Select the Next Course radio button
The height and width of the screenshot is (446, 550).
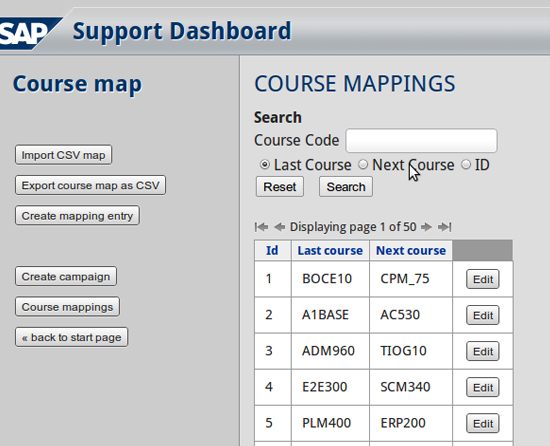(363, 164)
